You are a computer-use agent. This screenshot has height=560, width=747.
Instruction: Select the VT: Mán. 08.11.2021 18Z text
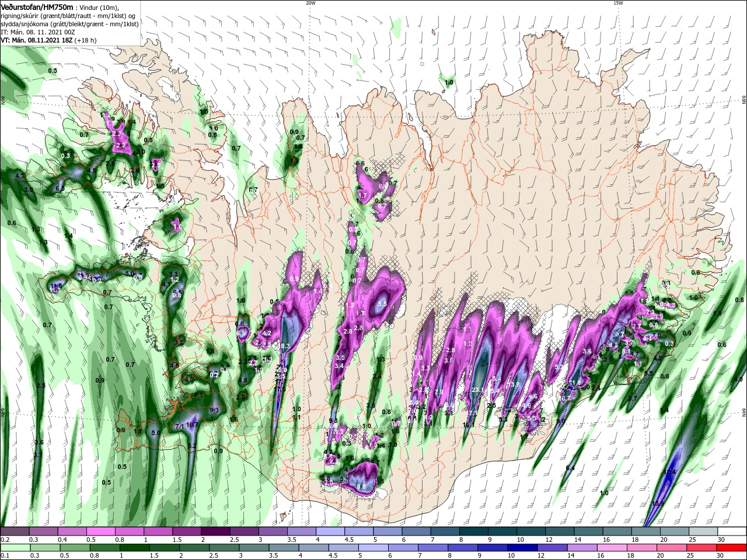click(37, 40)
